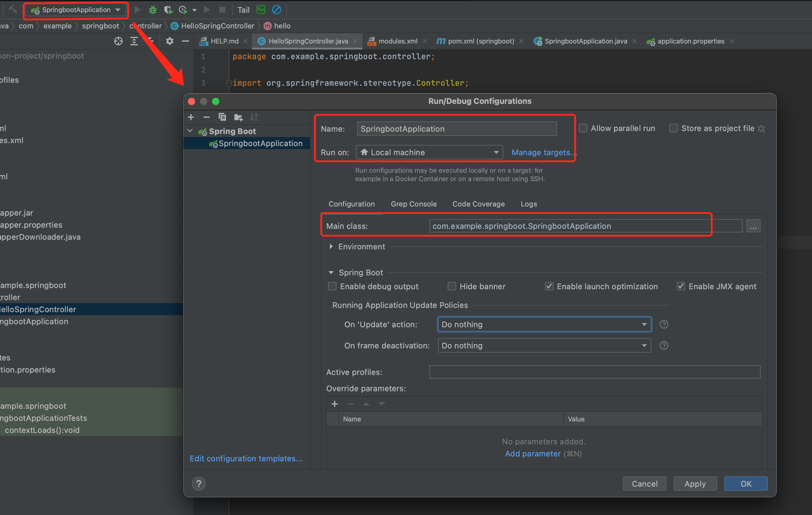Open the Run on Local machine dropdown

pos(429,152)
